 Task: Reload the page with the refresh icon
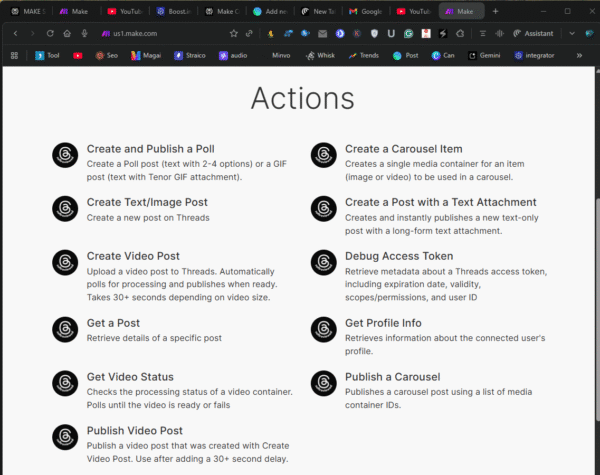50,34
